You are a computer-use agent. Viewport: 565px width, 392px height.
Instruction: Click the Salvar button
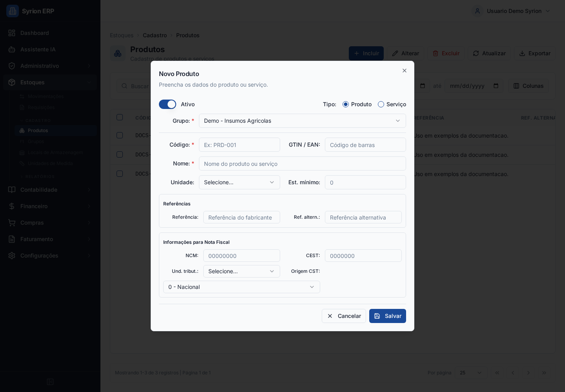pos(388,316)
